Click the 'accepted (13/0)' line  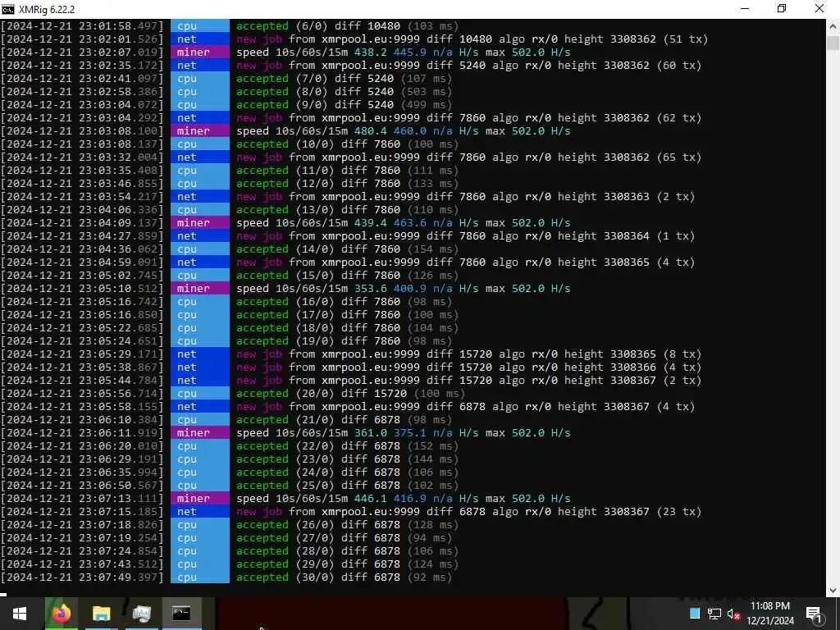click(347, 209)
